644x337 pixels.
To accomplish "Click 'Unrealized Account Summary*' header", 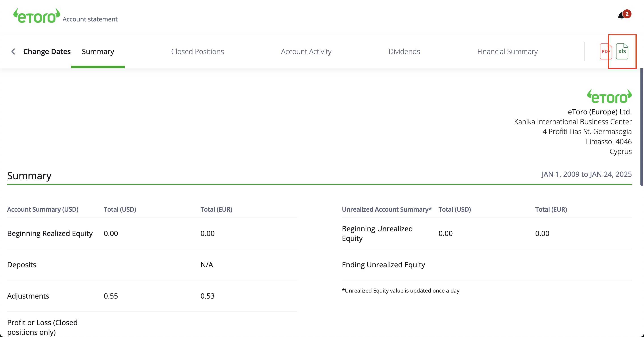I will pos(387,209).
